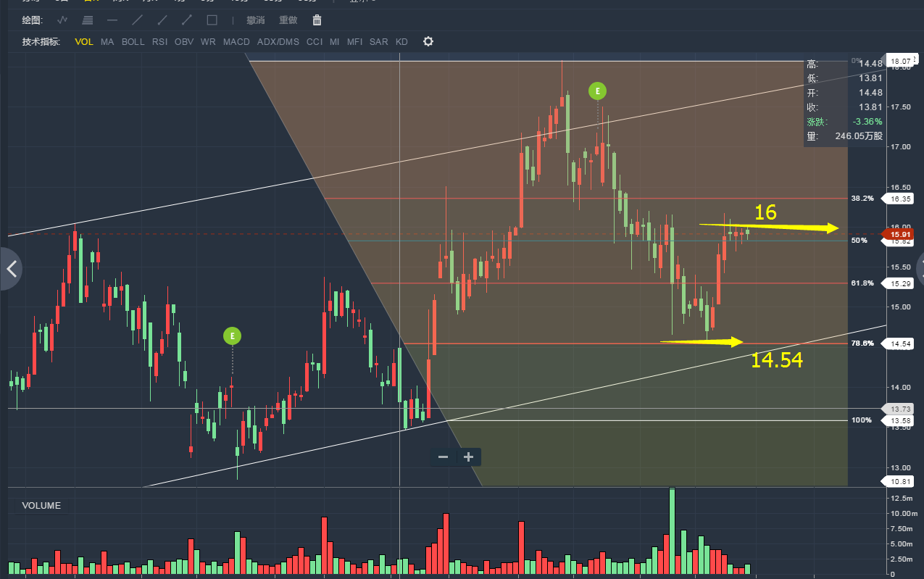Toggle the BOLL indicator
This screenshot has height=579, width=924.
[x=133, y=42]
